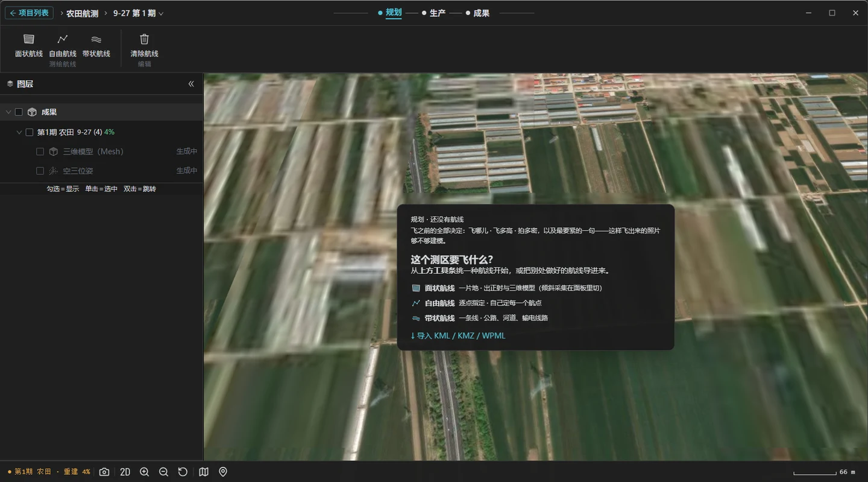Click the 清除航线 trash icon
868x482 pixels.
click(144, 39)
